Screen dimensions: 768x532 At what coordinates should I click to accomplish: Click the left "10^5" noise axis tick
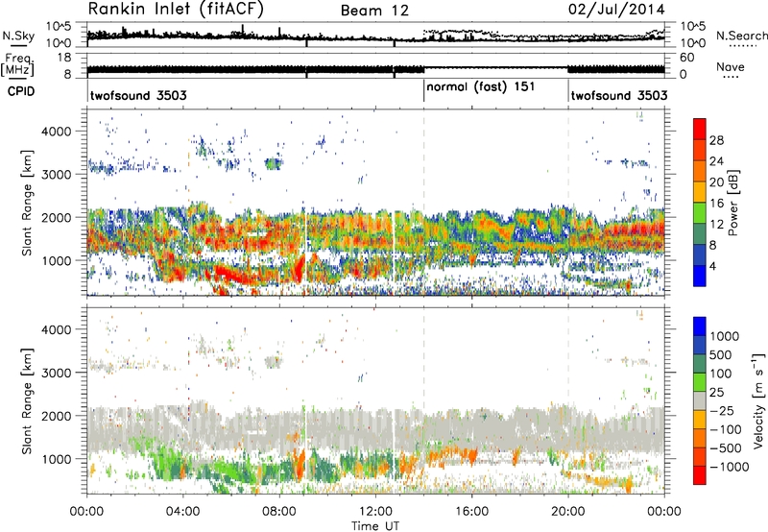tap(59, 26)
